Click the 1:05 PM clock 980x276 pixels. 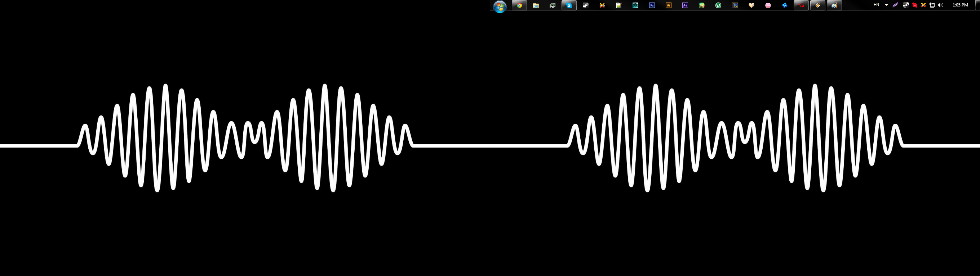pyautogui.click(x=960, y=5)
